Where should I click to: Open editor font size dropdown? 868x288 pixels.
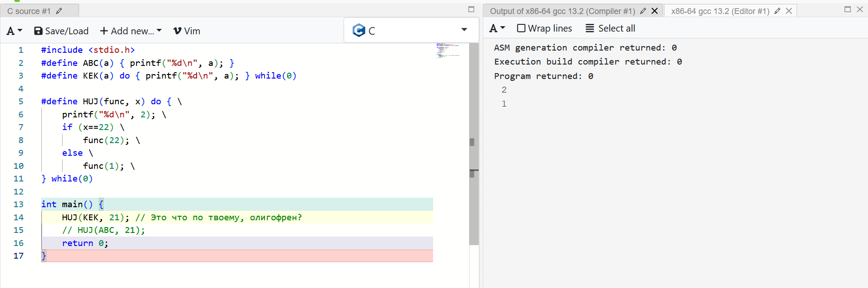pyautogui.click(x=14, y=31)
